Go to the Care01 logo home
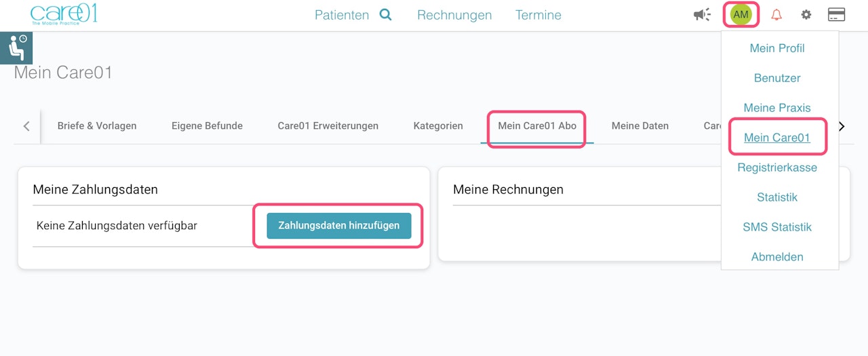 click(64, 14)
